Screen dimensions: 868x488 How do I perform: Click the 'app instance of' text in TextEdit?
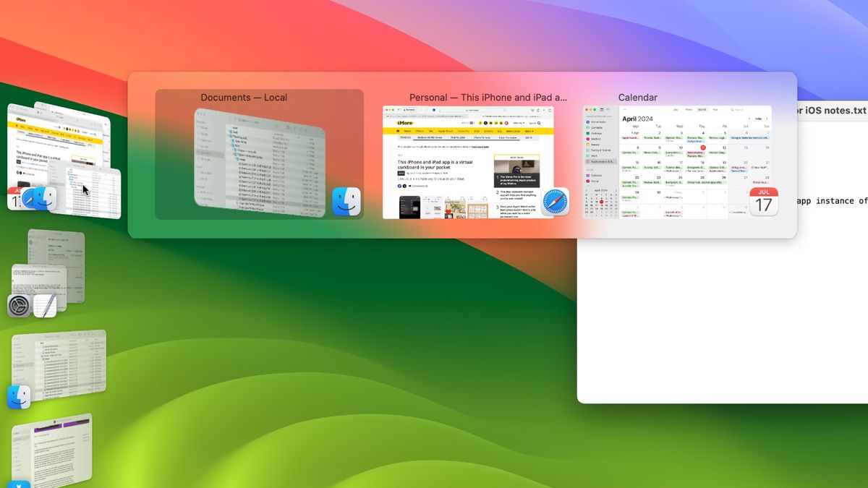pyautogui.click(x=831, y=201)
